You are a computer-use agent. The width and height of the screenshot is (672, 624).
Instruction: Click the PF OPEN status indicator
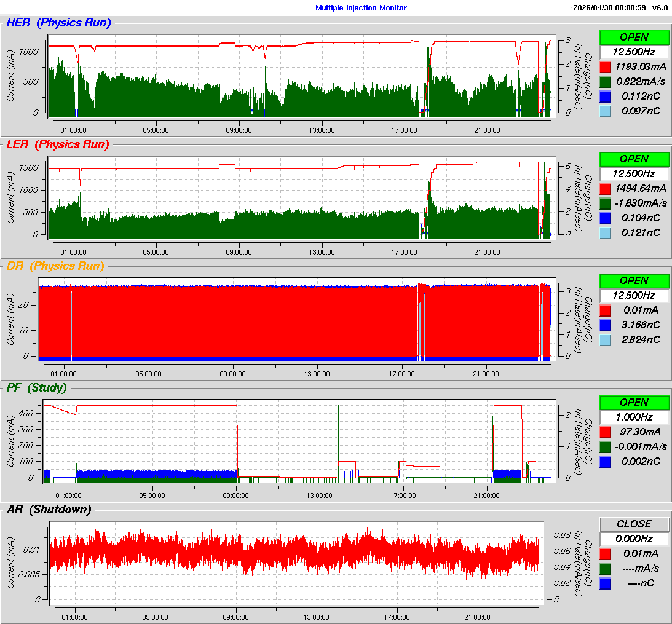(634, 403)
